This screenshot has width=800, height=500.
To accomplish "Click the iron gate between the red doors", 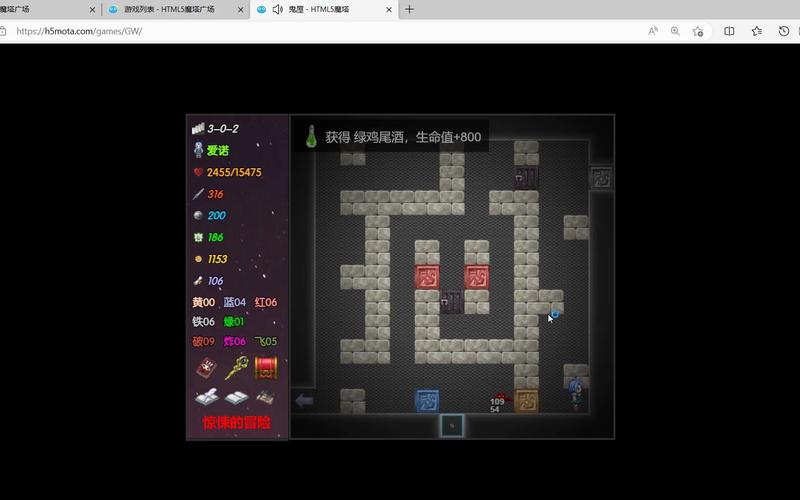I will point(452,301).
